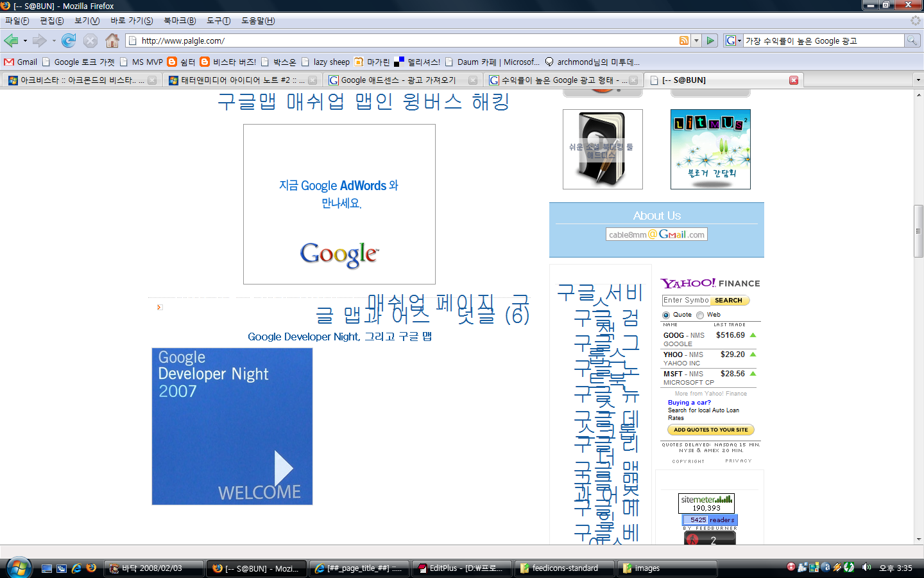Click the Google Developer Night 2007 image
This screenshot has width=924, height=578.
(x=232, y=426)
